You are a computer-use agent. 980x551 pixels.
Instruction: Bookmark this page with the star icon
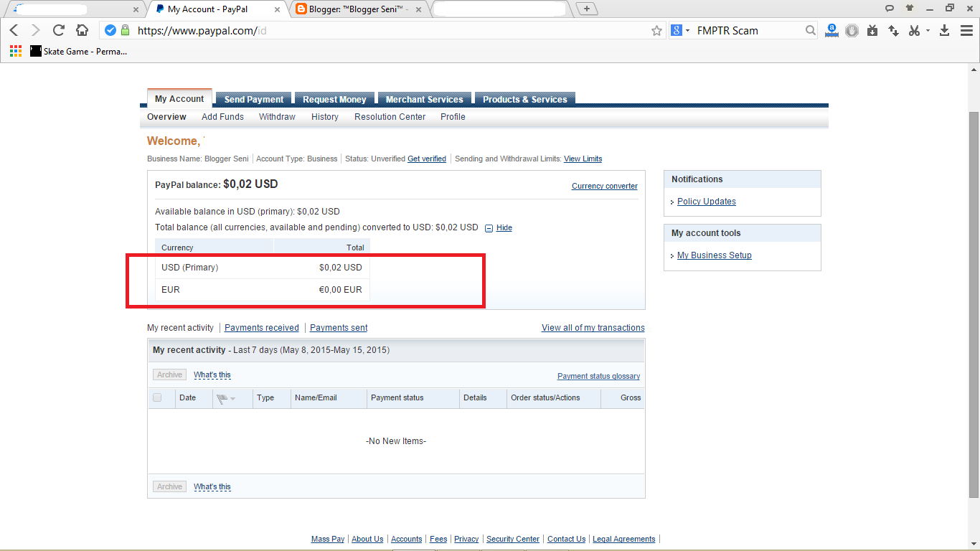[656, 30]
